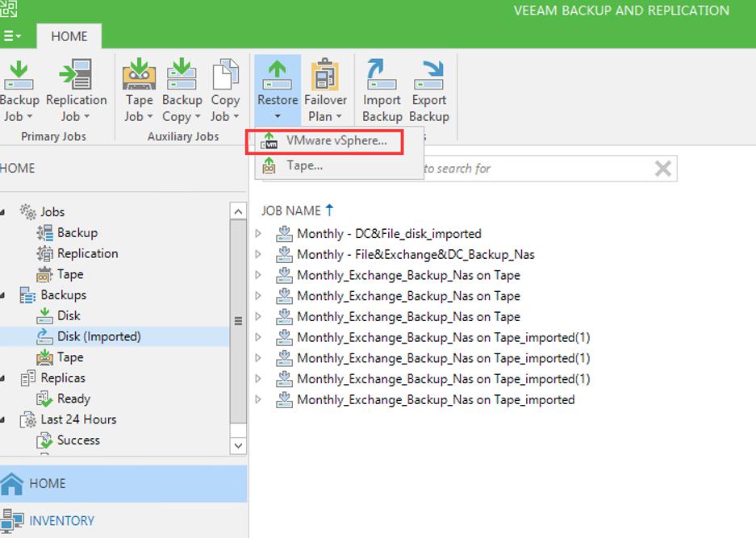Open the Replication Job ribbon button
The width and height of the screenshot is (756, 538).
(76, 78)
